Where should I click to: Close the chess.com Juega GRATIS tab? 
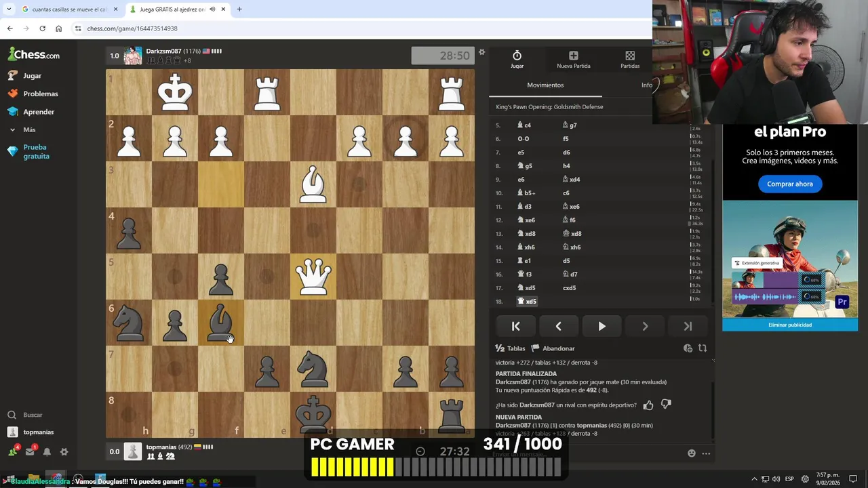[x=222, y=9]
